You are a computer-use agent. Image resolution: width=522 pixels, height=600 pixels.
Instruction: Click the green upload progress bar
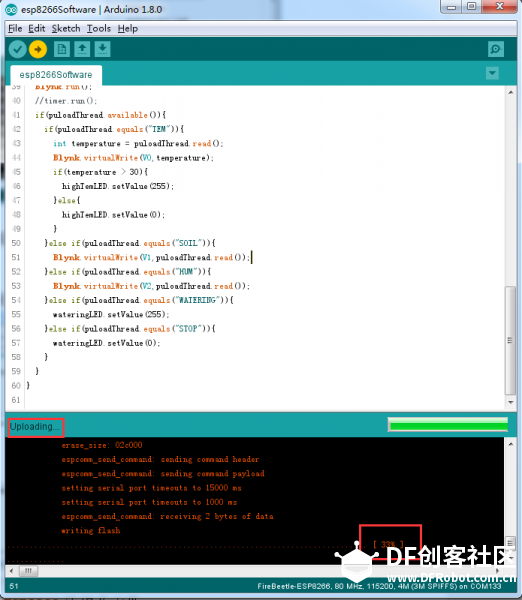[x=448, y=424]
